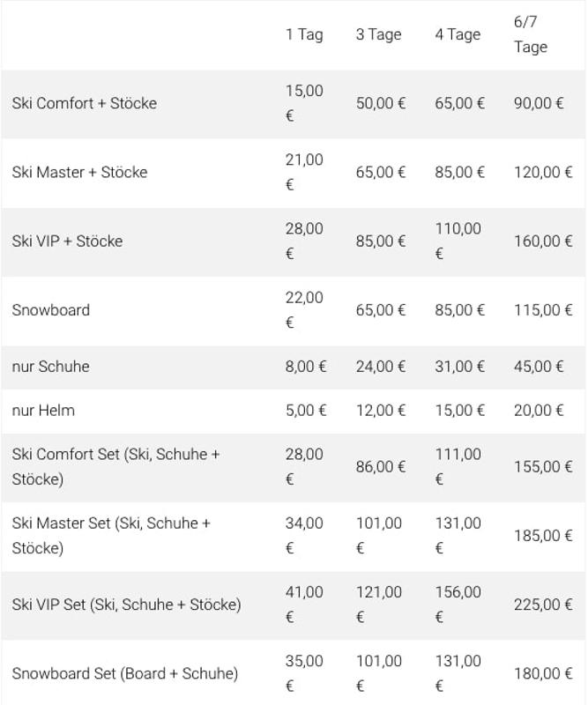Click the 90,00 € price cell
Viewport: 588px width, 705px height.
(x=539, y=103)
